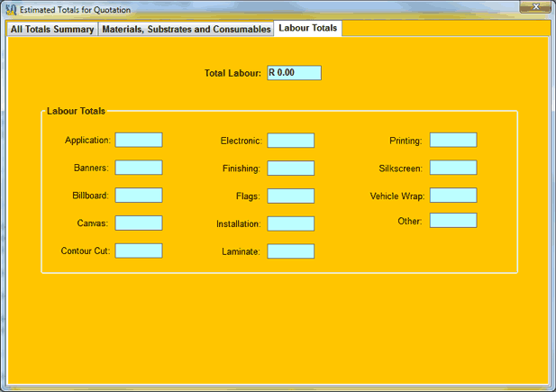
Task: Click the application icon in title bar
Action: coord(11,10)
